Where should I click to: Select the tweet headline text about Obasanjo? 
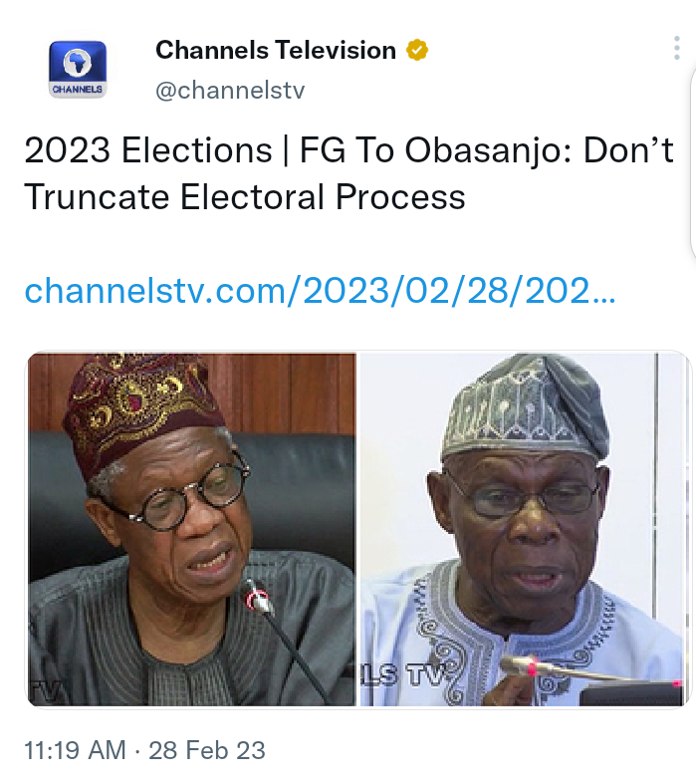click(348, 173)
